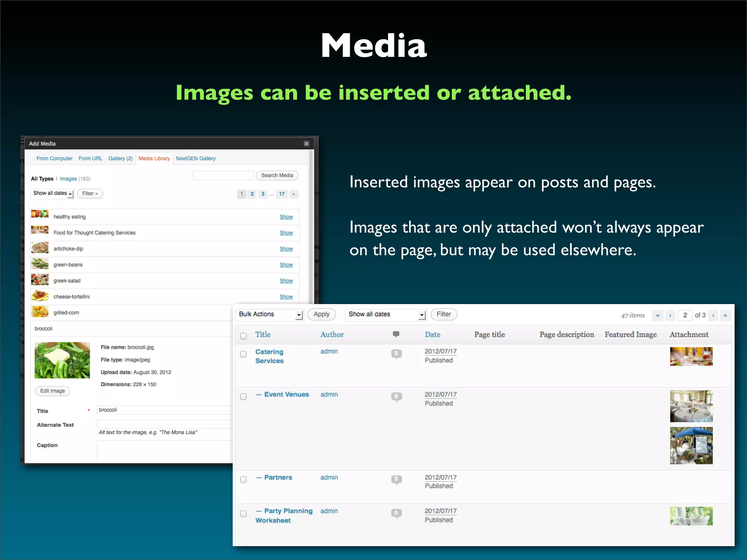Show details for cheese-tortellini
The height and width of the screenshot is (560, 747).
(286, 297)
